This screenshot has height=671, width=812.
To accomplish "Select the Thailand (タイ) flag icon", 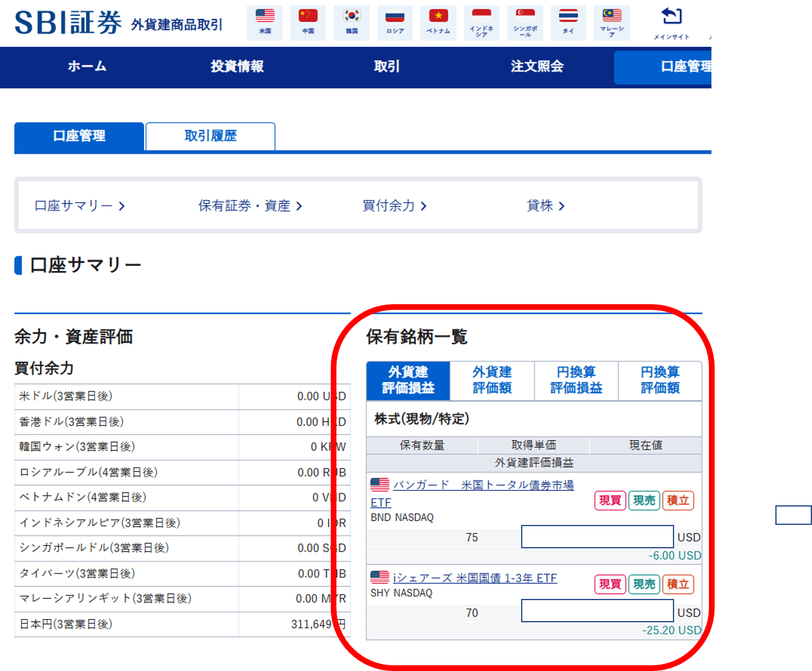I will tap(568, 22).
